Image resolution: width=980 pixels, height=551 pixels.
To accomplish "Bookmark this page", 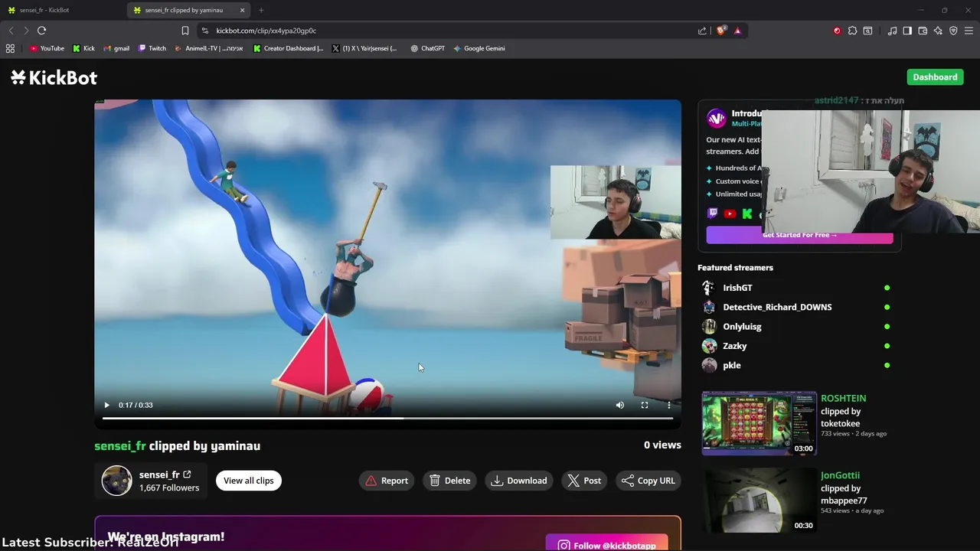I will pos(185,31).
